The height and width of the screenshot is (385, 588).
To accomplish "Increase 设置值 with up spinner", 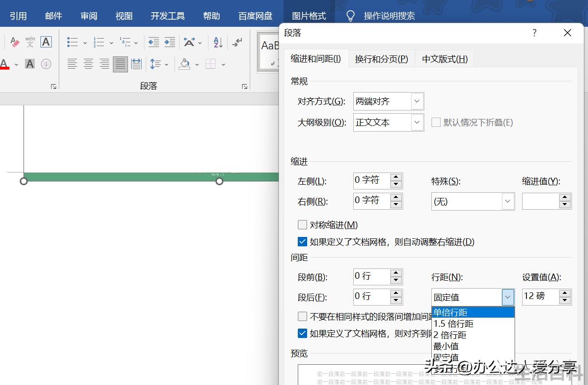I will 565,294.
